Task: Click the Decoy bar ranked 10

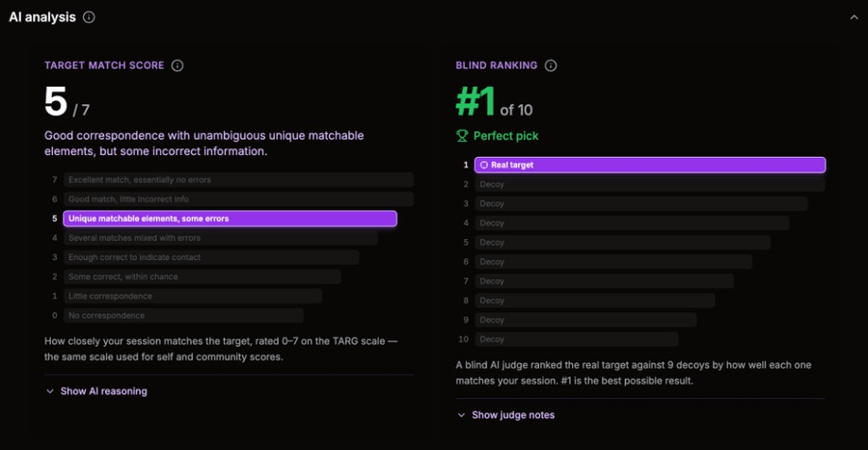Action: 577,339
